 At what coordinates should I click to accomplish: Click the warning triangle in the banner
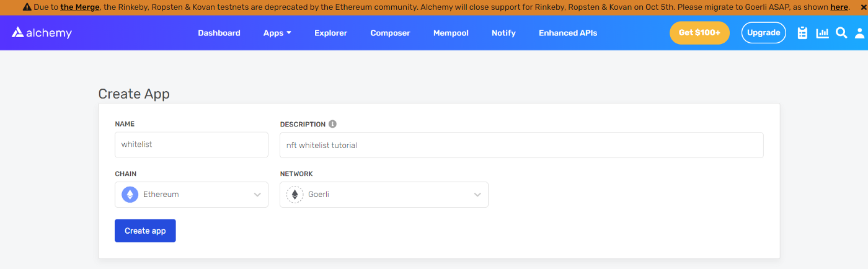tap(27, 7)
